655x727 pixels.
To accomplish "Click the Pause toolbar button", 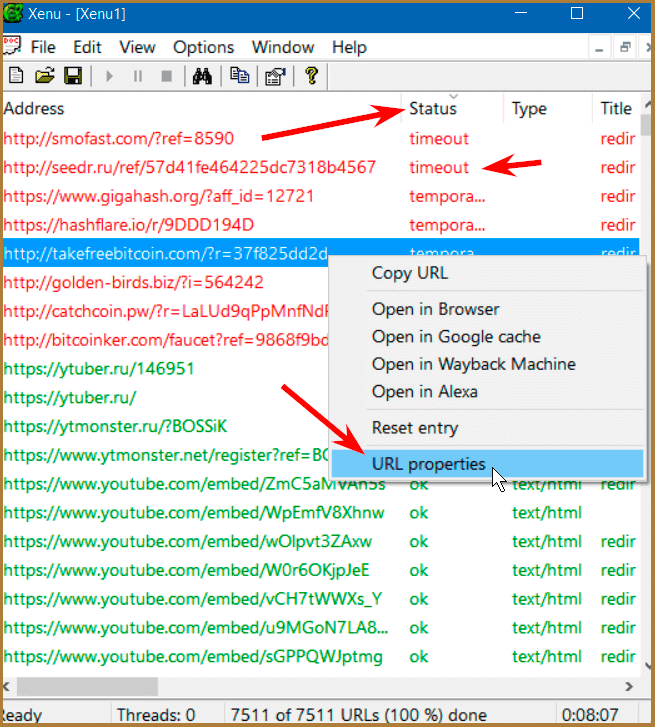I will 138,76.
